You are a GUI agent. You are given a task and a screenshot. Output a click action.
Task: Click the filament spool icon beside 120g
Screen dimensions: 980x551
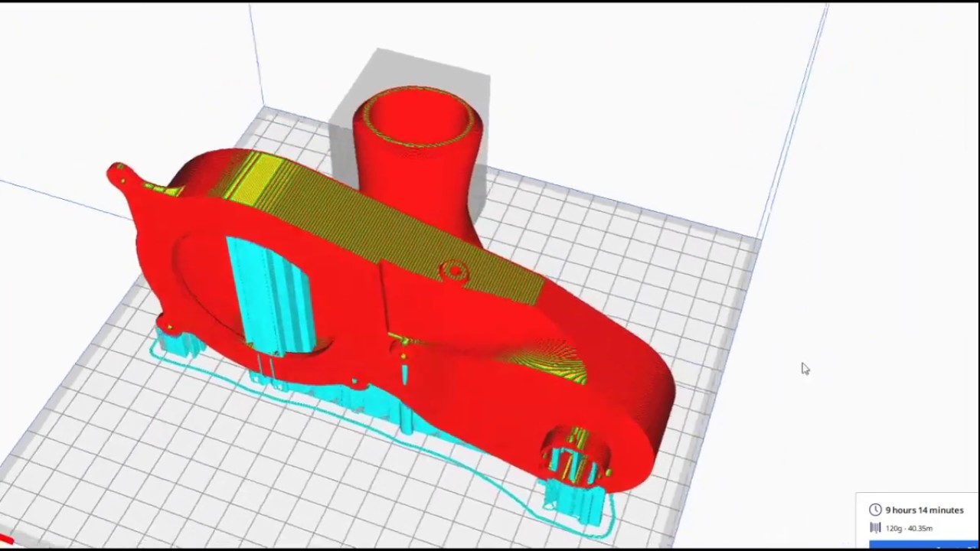(x=875, y=528)
